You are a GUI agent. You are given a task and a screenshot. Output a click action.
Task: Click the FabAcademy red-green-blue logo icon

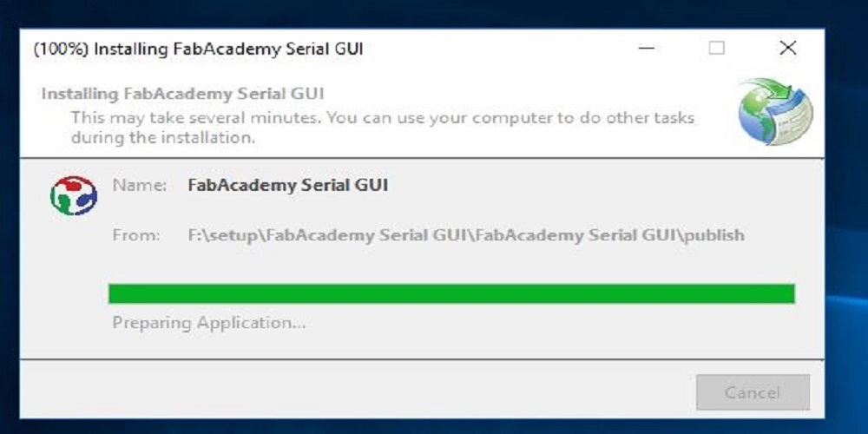[74, 195]
